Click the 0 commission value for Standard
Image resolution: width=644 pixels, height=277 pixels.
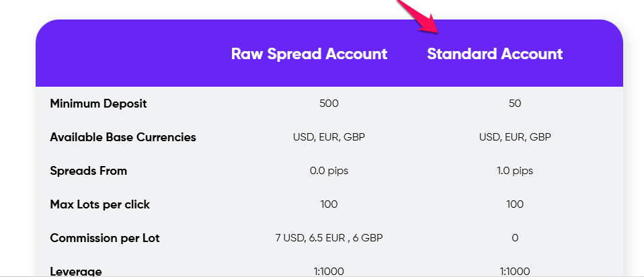(x=515, y=238)
